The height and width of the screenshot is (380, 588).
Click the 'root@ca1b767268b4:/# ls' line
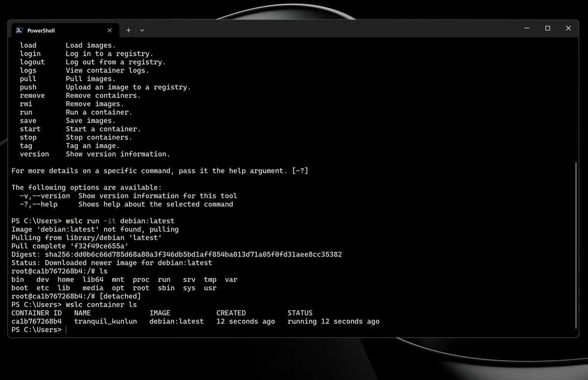click(x=59, y=271)
